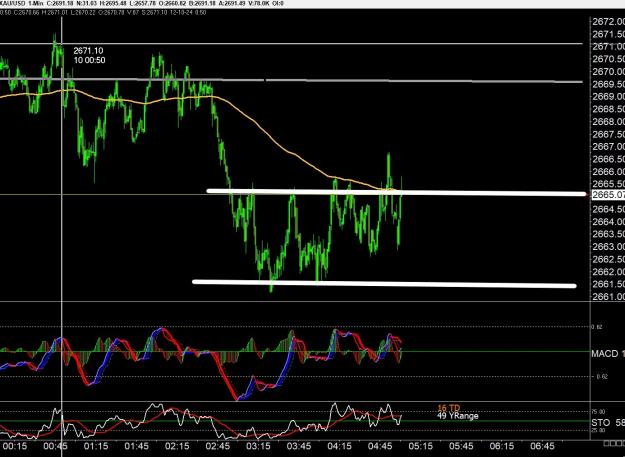Select the MACD indicator label
The width and height of the screenshot is (625, 457).
tap(605, 353)
